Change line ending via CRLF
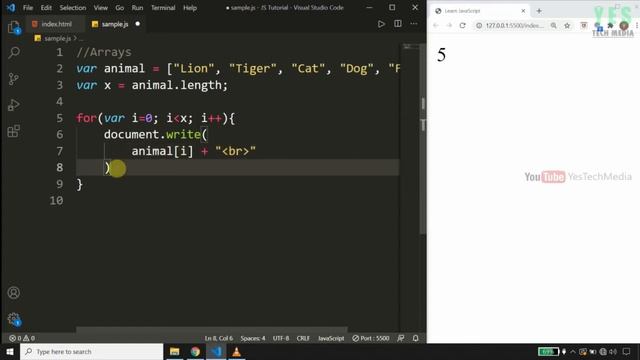The height and width of the screenshot is (360, 640). [x=303, y=338]
